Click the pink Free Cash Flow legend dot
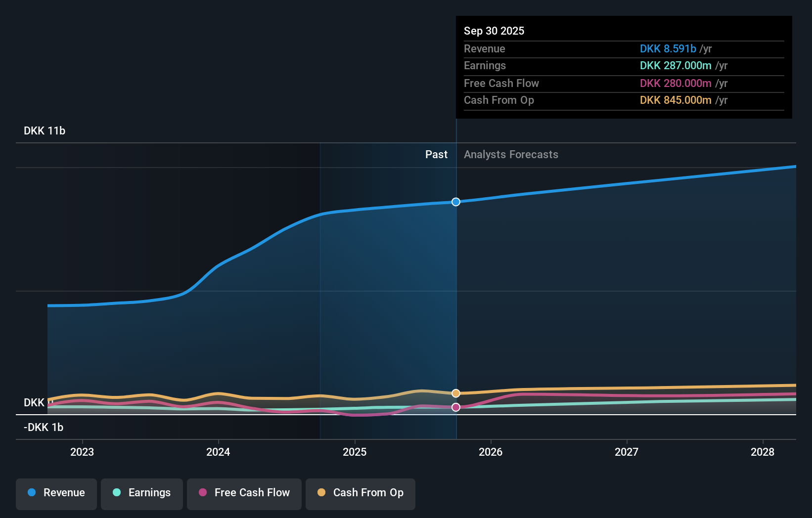Screen dimensions: 812x518 pos(202,493)
